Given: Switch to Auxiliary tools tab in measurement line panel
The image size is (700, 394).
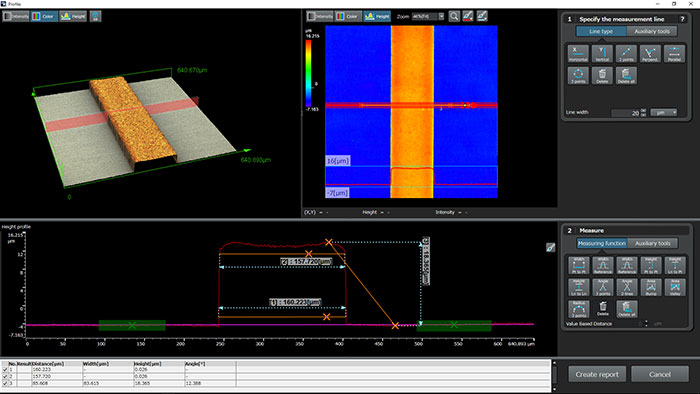Looking at the screenshot, I should (x=652, y=31).
